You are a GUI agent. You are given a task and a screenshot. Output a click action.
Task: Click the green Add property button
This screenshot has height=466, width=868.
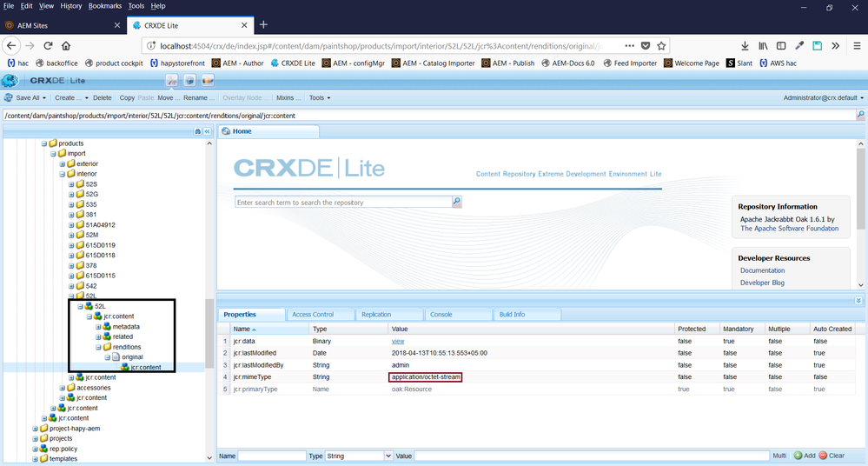click(804, 456)
